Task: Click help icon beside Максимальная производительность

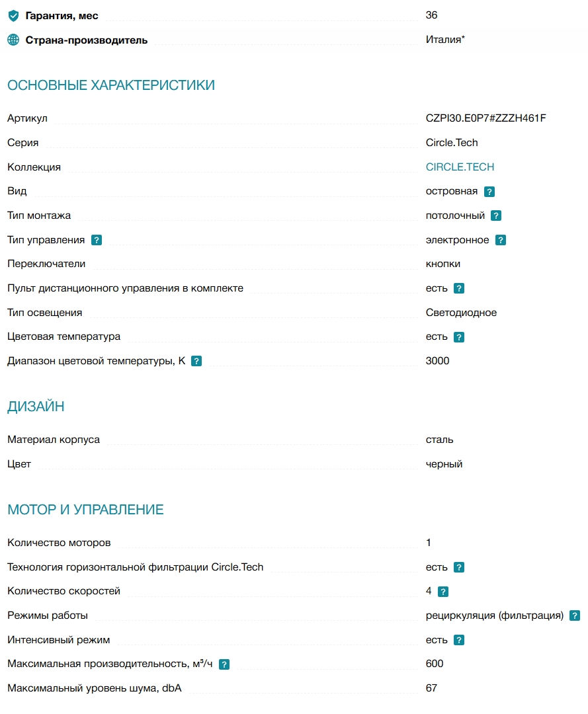Action: tap(224, 664)
